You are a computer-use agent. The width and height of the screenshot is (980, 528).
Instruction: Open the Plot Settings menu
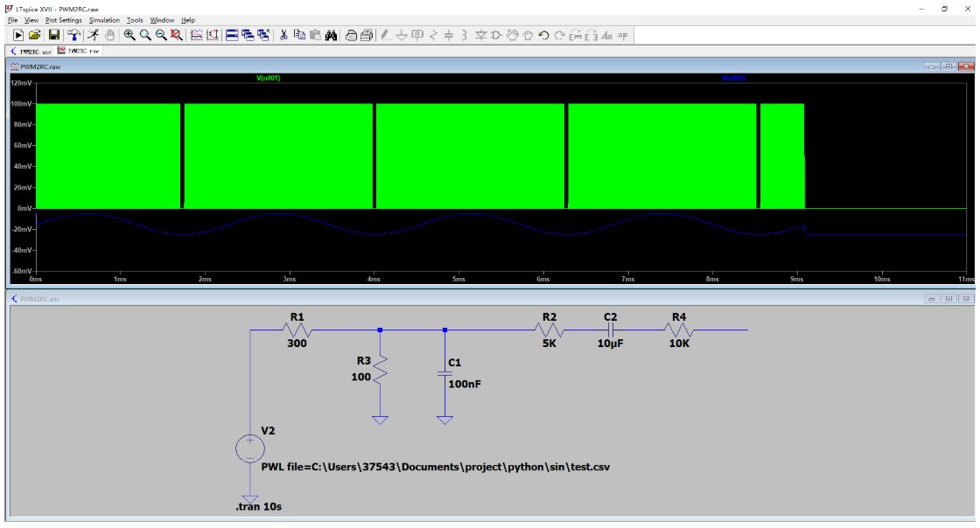click(x=63, y=20)
